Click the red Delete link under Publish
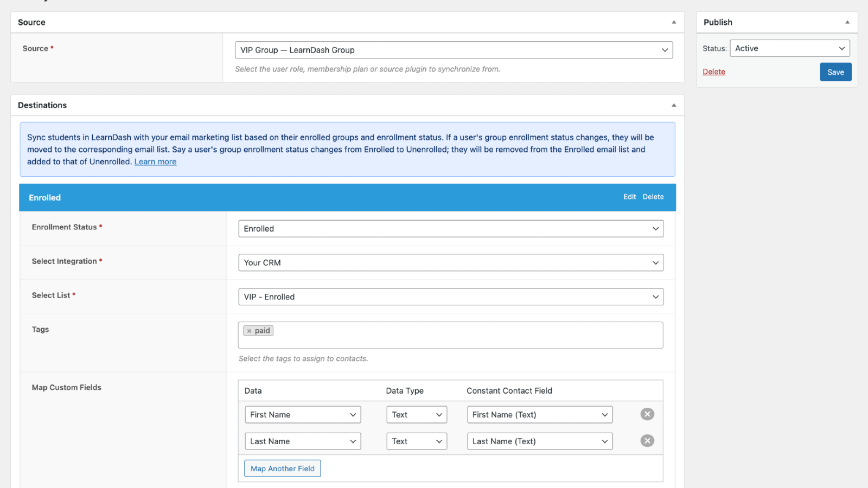The image size is (868, 488). click(713, 72)
